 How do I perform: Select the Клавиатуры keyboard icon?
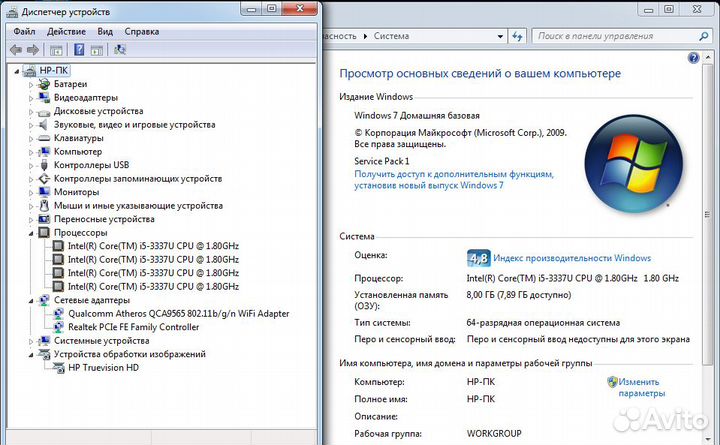pyautogui.click(x=44, y=138)
